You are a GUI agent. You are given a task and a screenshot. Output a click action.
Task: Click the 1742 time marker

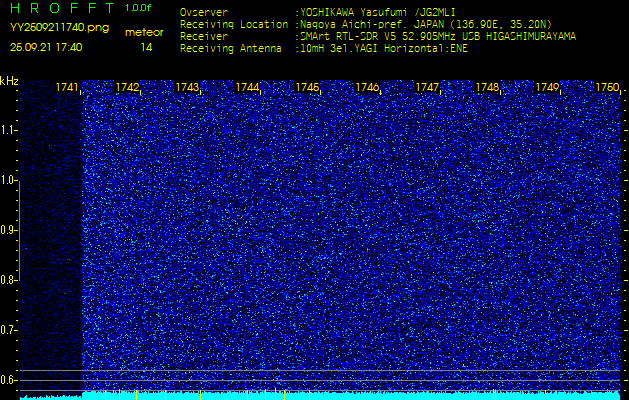pyautogui.click(x=127, y=87)
